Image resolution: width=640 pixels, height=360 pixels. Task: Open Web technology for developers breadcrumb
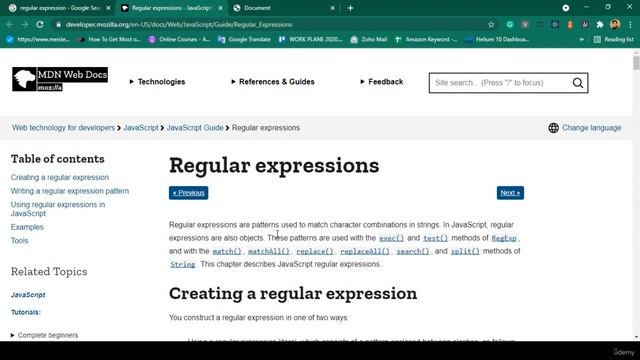[63, 128]
